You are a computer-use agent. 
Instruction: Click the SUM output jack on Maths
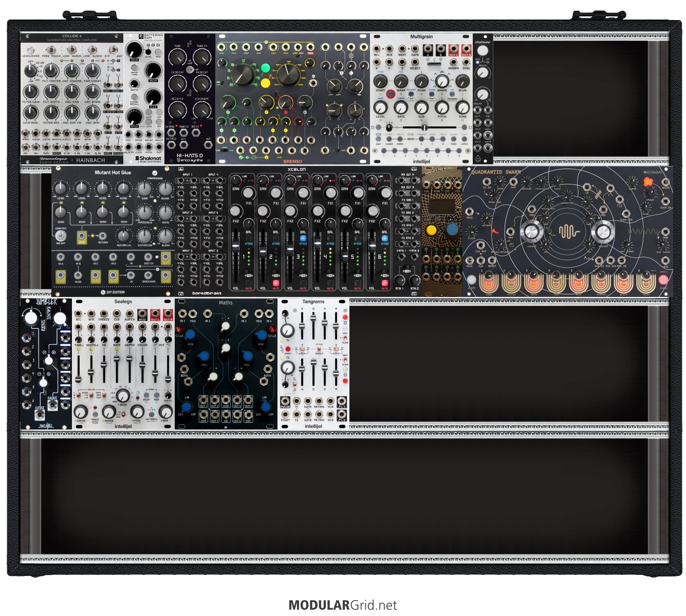226,401
